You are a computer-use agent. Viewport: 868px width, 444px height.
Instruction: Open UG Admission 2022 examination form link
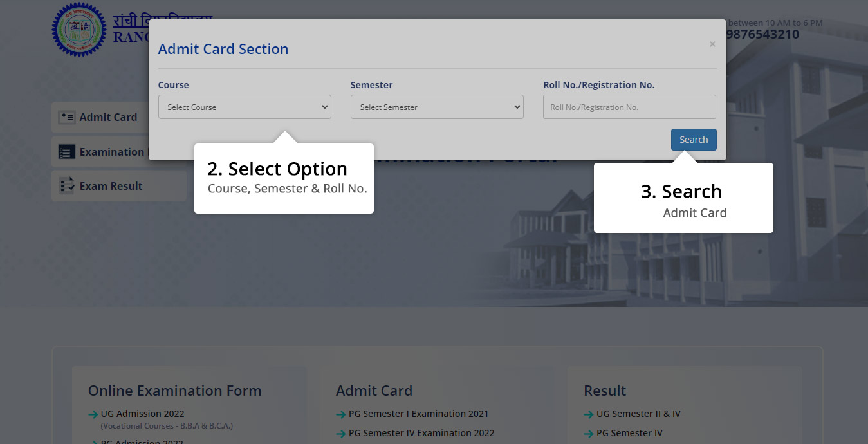142,414
